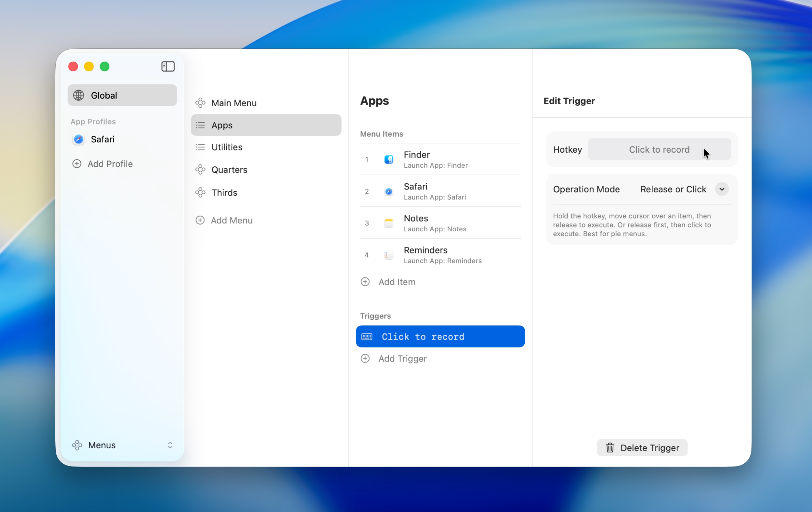
Task: Click the Quarters menu icon
Action: (200, 170)
